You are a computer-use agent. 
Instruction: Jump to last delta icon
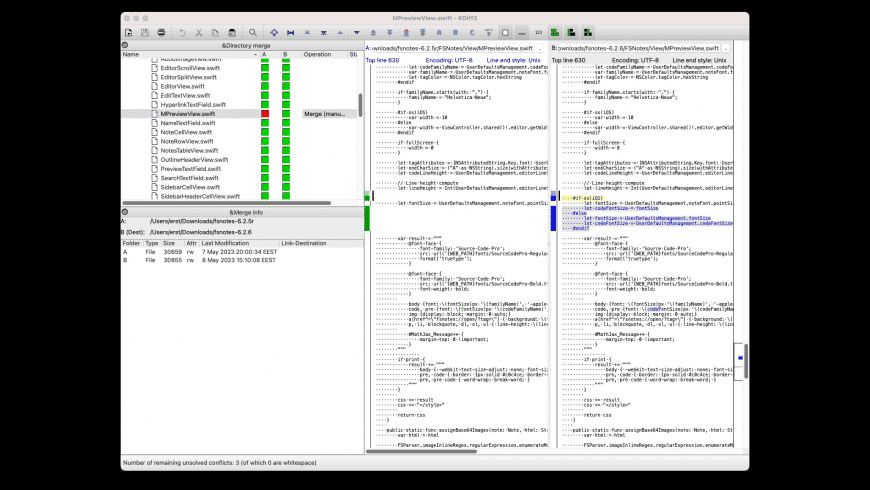tap(323, 33)
